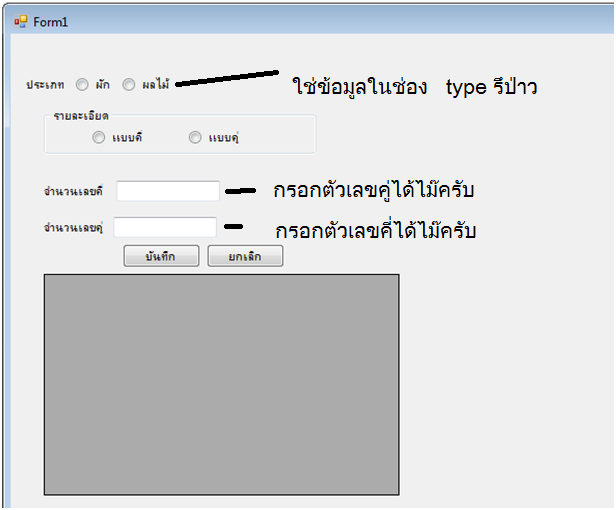The image size is (616, 510).
Task: Select the ผัก radio button
Action: (x=82, y=84)
